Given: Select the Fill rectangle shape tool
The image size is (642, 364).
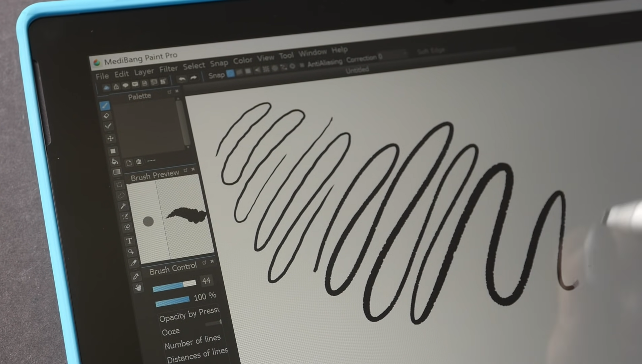Looking at the screenshot, I should (x=113, y=151).
